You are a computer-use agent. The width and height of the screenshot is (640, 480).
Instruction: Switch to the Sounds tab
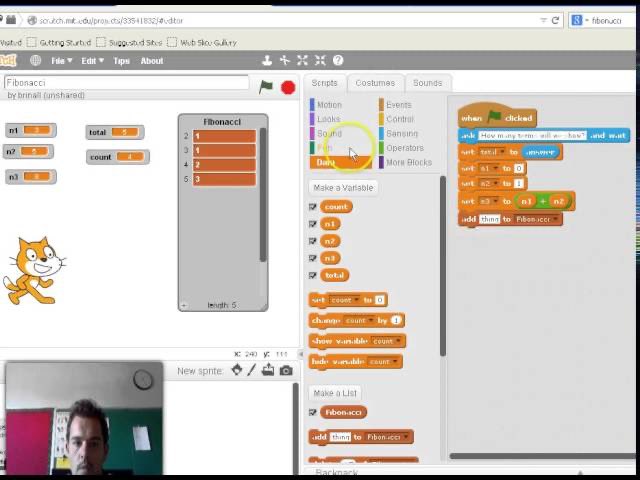(x=427, y=83)
